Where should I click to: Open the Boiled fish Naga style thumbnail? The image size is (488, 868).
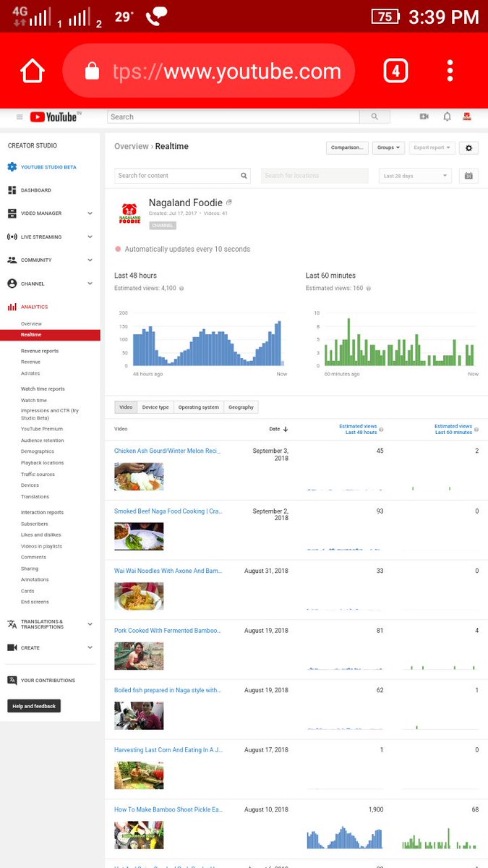139,715
